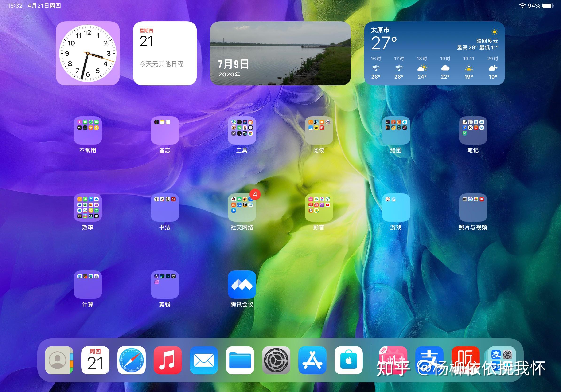Open the 游戏 folder

click(x=396, y=208)
